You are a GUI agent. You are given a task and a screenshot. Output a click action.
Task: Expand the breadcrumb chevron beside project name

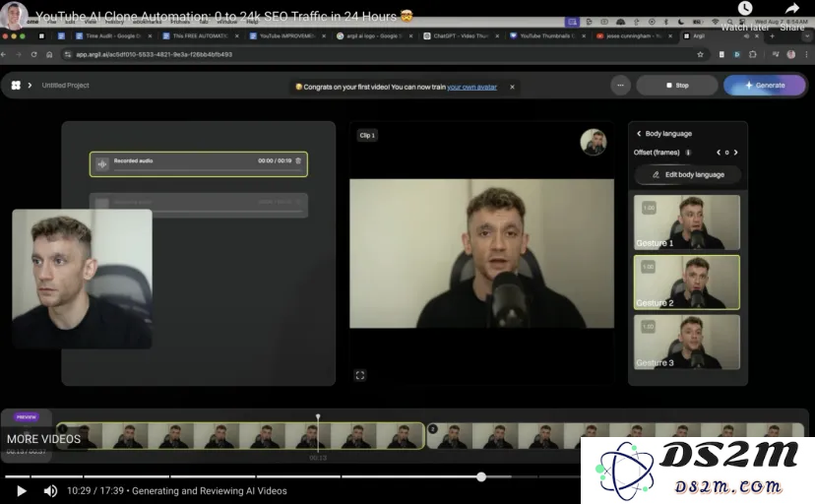click(30, 86)
